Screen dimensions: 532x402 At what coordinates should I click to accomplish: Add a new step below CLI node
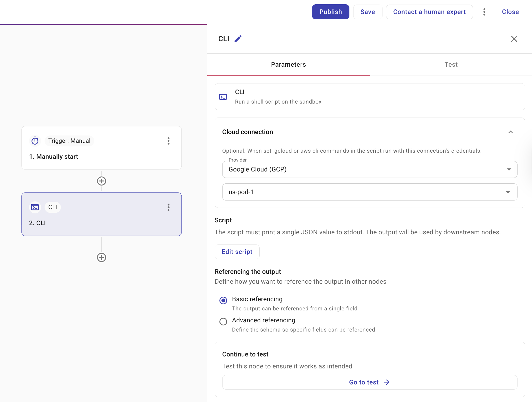coord(101,257)
